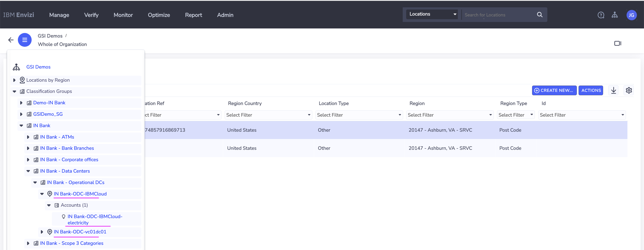Click the Accounts (1) tree label
Image resolution: width=644 pixels, height=250 pixels.
[x=74, y=205]
